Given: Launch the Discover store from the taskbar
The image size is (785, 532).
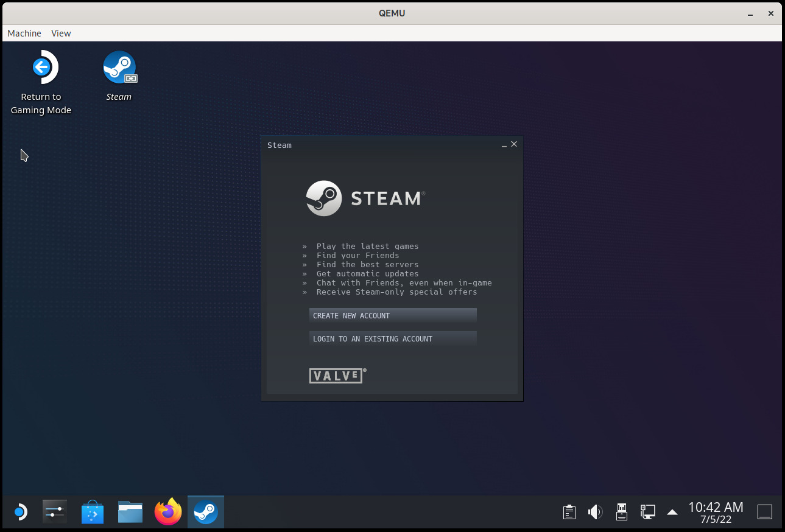Looking at the screenshot, I should (93, 512).
